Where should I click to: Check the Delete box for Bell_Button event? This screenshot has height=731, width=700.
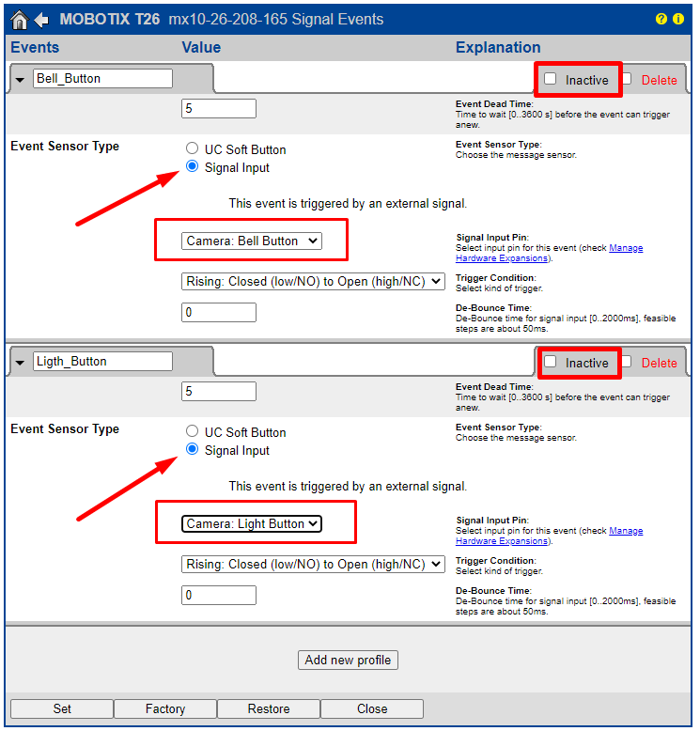pos(627,79)
